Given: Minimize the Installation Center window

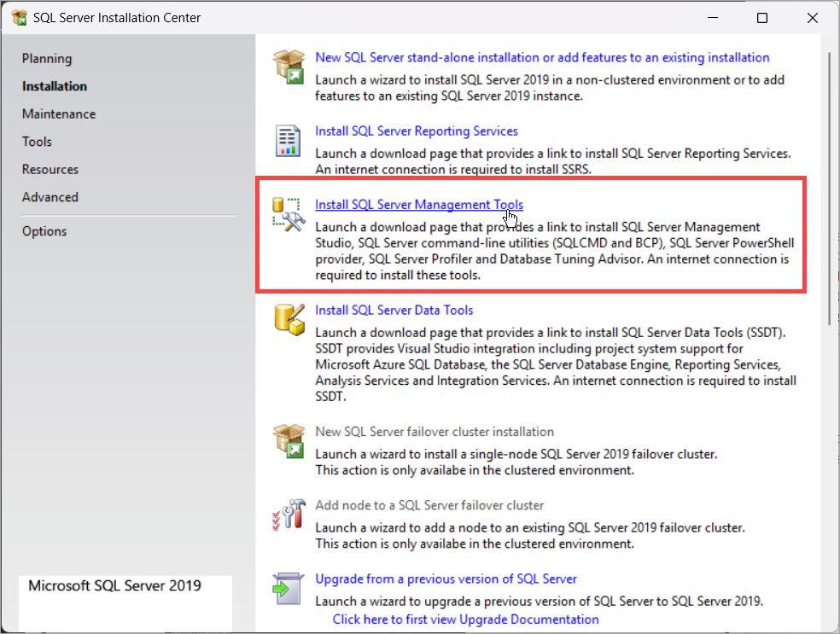Looking at the screenshot, I should [713, 18].
